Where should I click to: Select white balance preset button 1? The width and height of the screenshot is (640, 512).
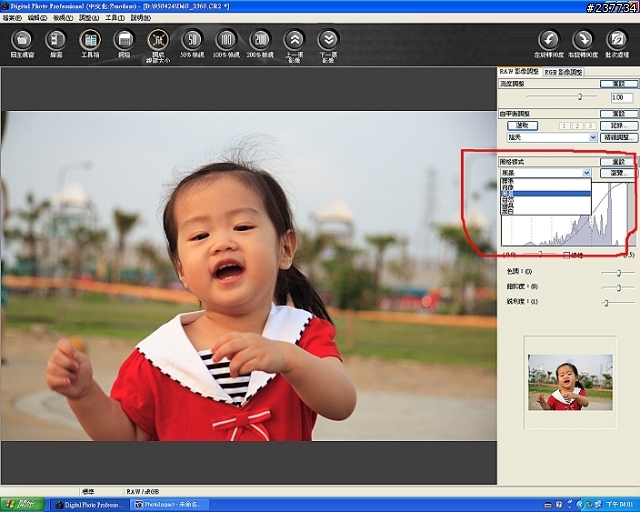[x=564, y=126]
